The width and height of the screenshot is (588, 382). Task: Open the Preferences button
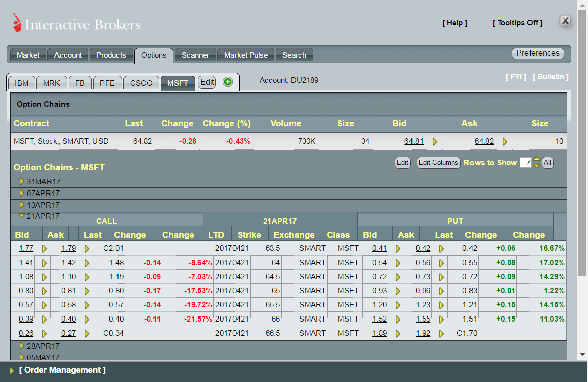[x=538, y=53]
